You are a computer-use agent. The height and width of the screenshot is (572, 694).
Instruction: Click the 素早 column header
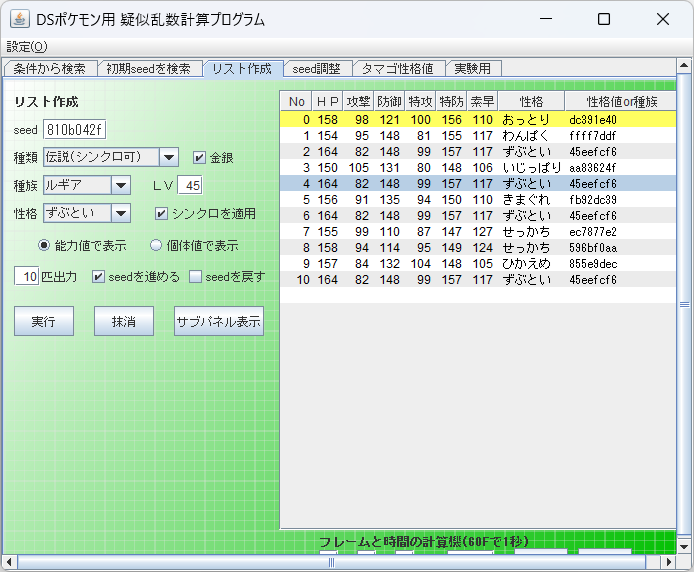[x=482, y=102]
